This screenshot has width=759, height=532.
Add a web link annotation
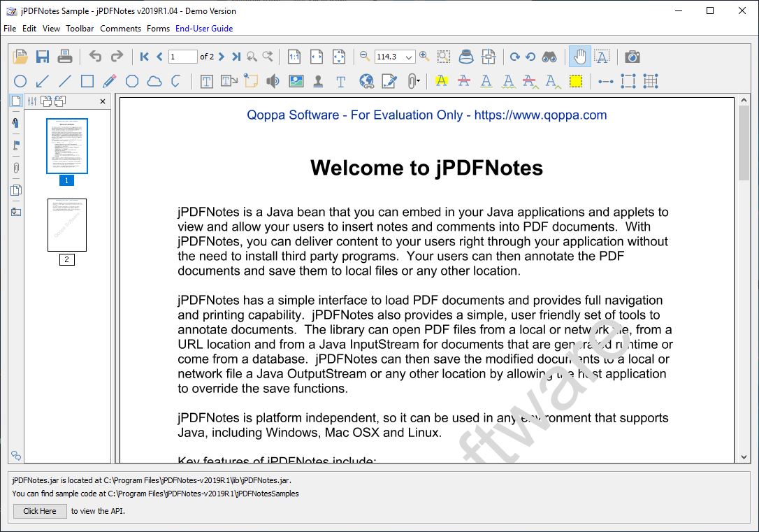(366, 81)
